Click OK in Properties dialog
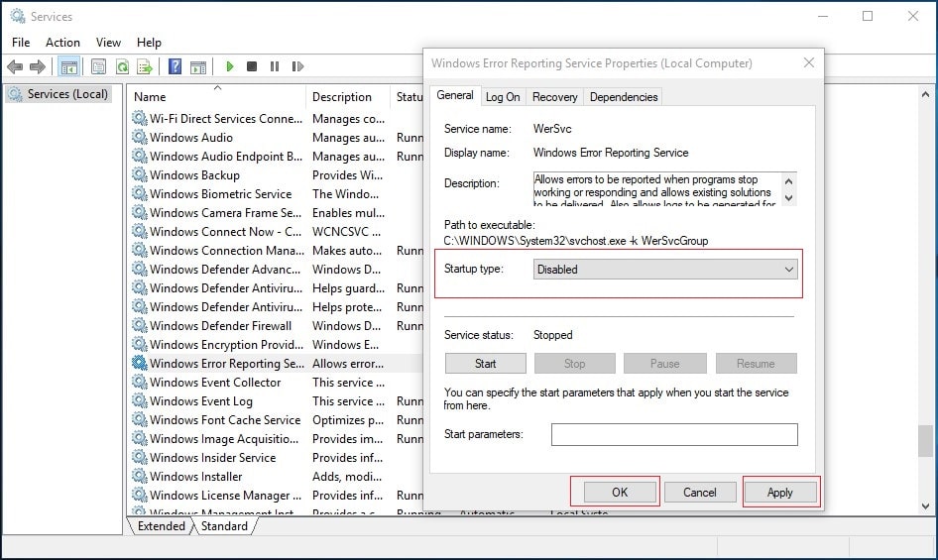938x560 pixels. tap(620, 492)
